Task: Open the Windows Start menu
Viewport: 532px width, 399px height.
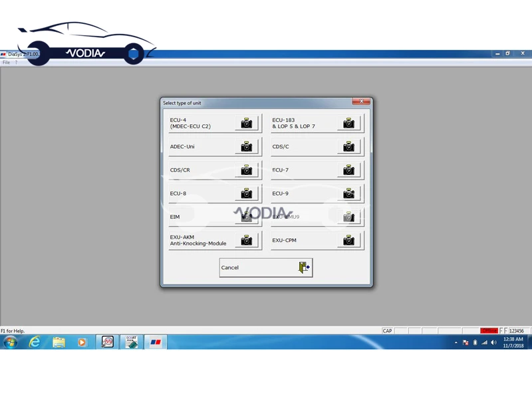Action: [10, 342]
